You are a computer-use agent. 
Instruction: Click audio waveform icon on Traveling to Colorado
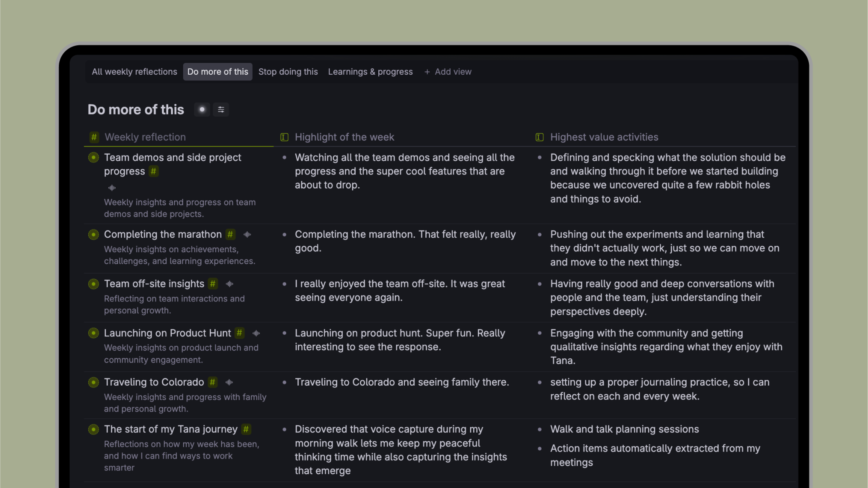click(x=229, y=382)
